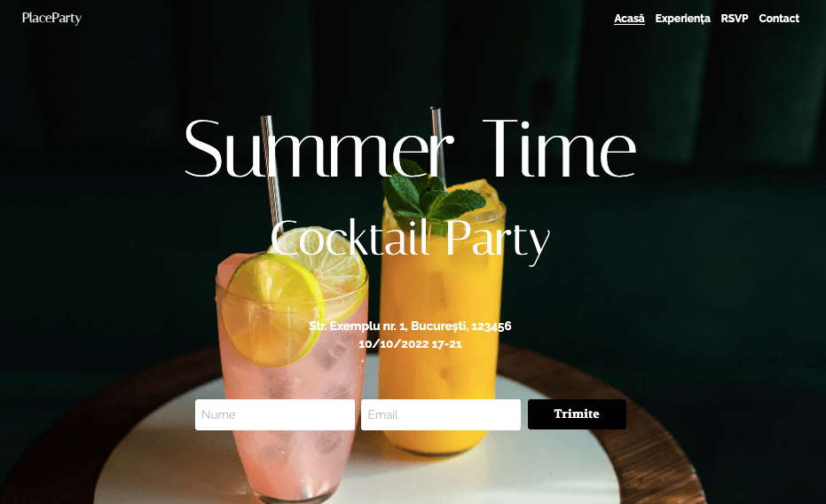Submit the form with Trimite button
This screenshot has width=826, height=504.
tap(577, 414)
